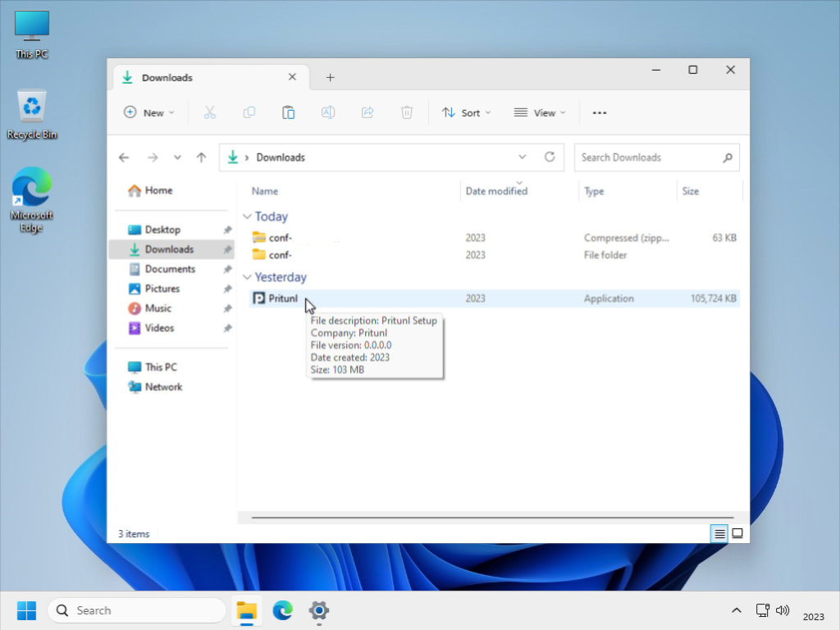This screenshot has width=840, height=630.
Task: Go up one folder level arrow
Action: [x=201, y=157]
